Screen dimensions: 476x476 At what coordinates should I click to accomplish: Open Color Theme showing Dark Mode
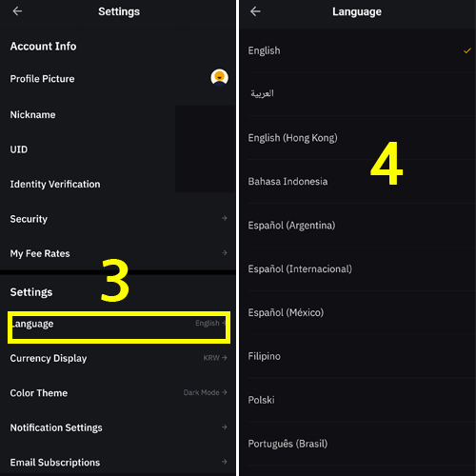click(x=118, y=393)
